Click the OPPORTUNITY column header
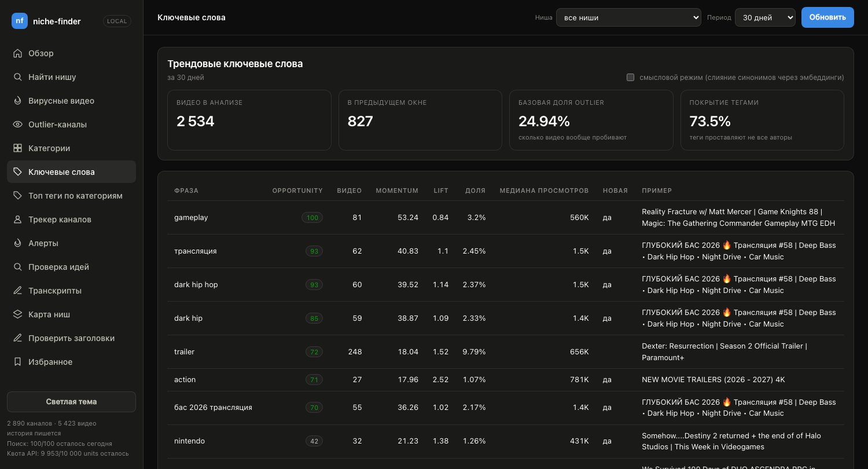Image resolution: width=868 pixels, height=469 pixels. coord(297,190)
